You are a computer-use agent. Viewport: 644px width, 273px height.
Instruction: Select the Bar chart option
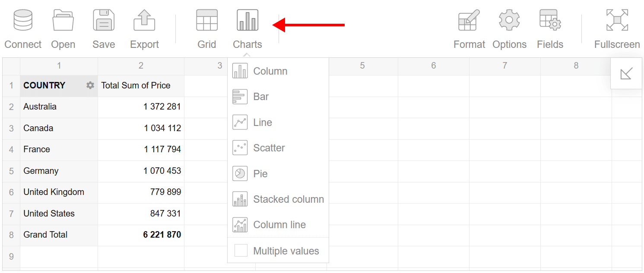[261, 96]
